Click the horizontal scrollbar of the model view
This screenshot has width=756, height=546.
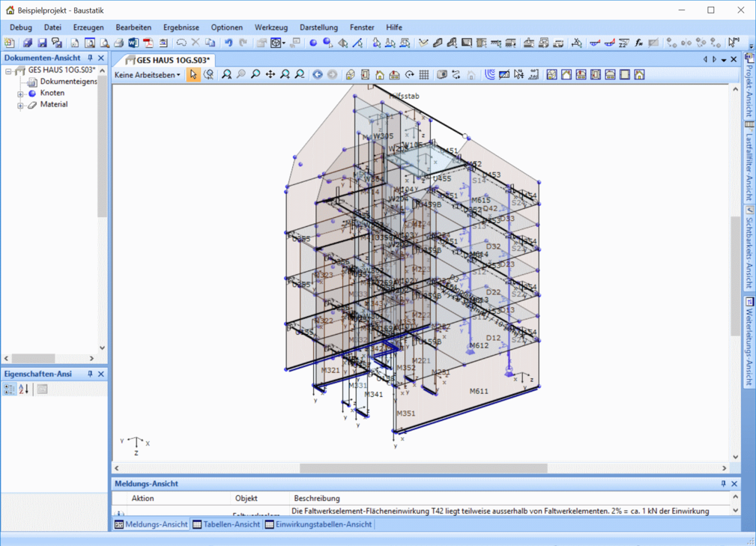point(423,468)
